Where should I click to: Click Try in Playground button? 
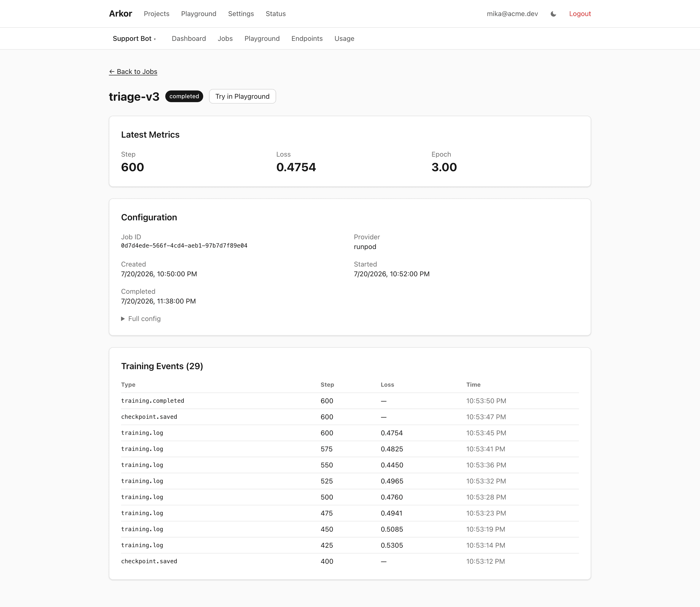(242, 97)
